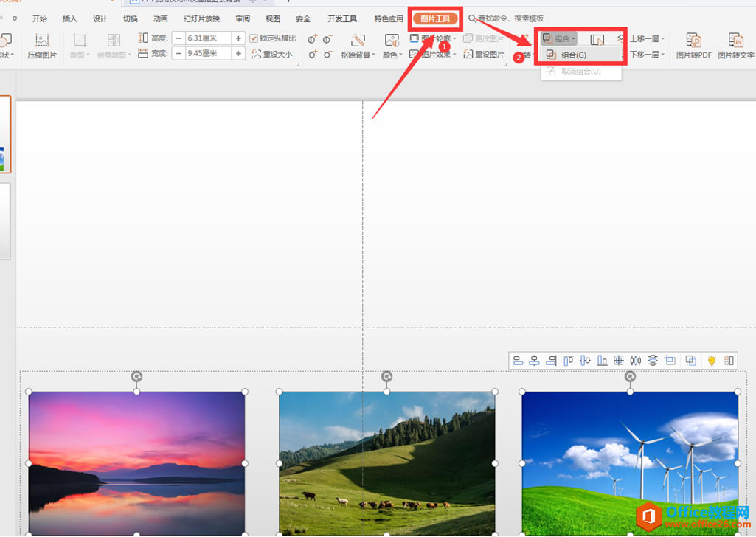The image size is (756, 537).
Task: Decrease width with the minus stepper
Action: click(179, 54)
